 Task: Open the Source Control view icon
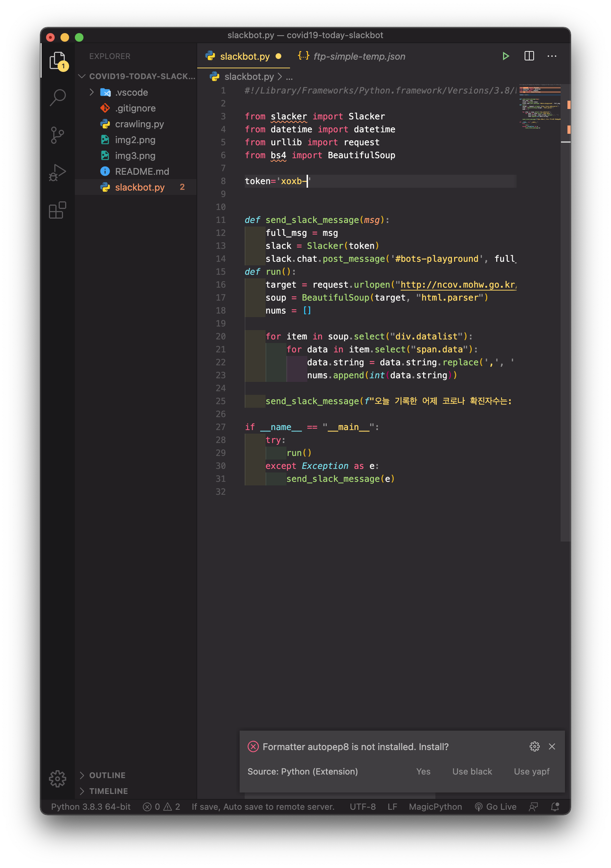pyautogui.click(x=58, y=135)
